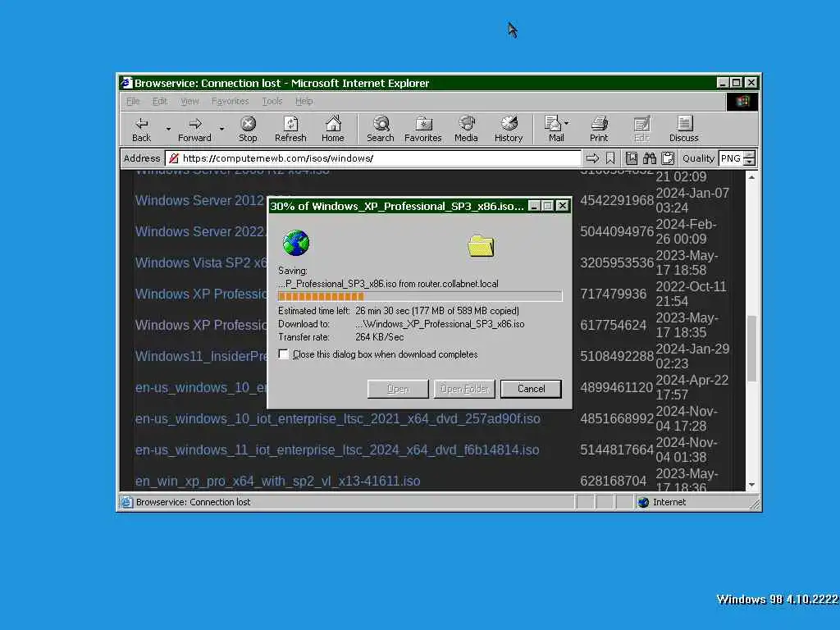Click the clipboard icon in address bar
Screen dimensions: 840x630
668,158
